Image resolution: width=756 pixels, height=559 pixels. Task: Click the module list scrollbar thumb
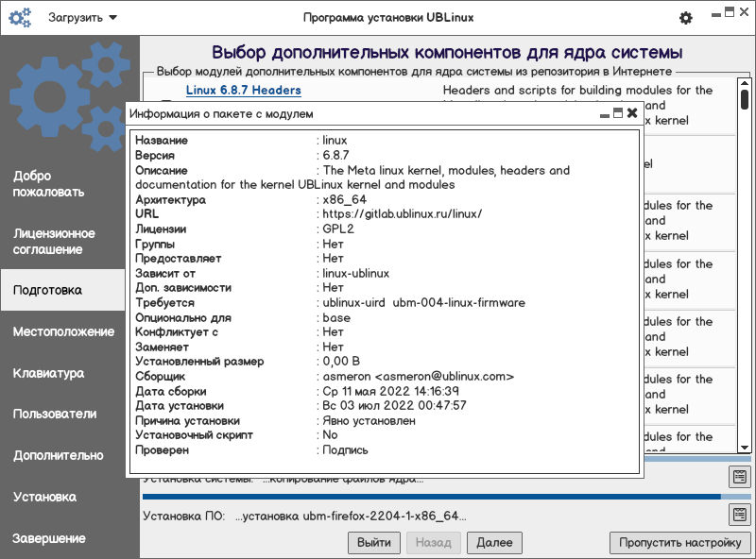click(745, 99)
